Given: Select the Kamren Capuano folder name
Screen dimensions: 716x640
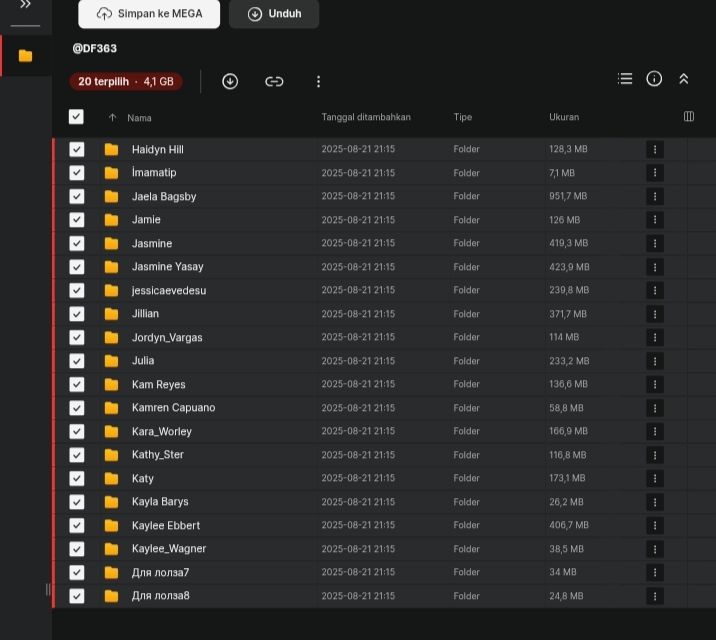Looking at the screenshot, I should [x=174, y=408].
